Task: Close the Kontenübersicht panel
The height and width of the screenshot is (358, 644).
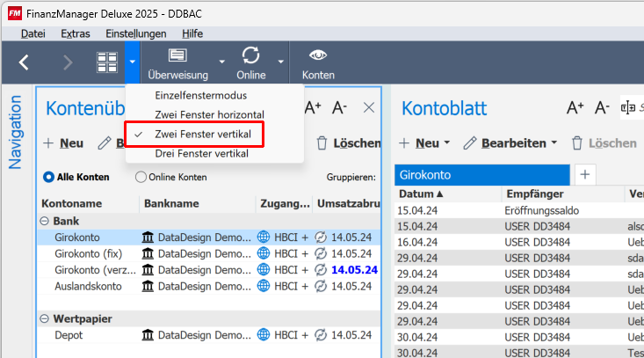Action: pos(369,107)
